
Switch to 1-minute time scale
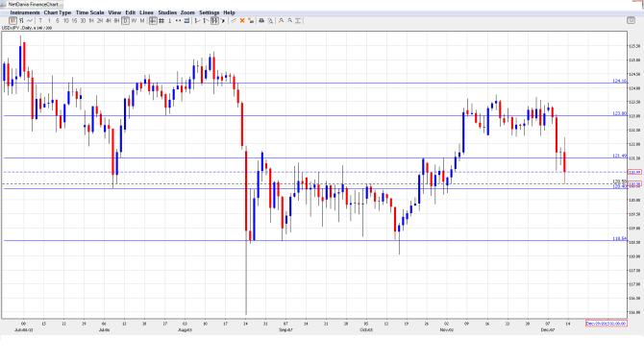(x=49, y=20)
